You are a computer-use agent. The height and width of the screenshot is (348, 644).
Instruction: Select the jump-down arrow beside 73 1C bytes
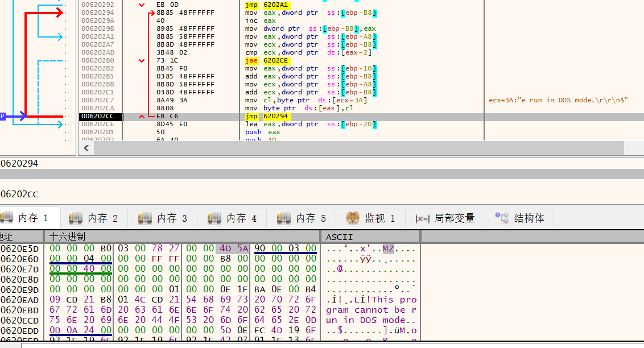(142, 61)
